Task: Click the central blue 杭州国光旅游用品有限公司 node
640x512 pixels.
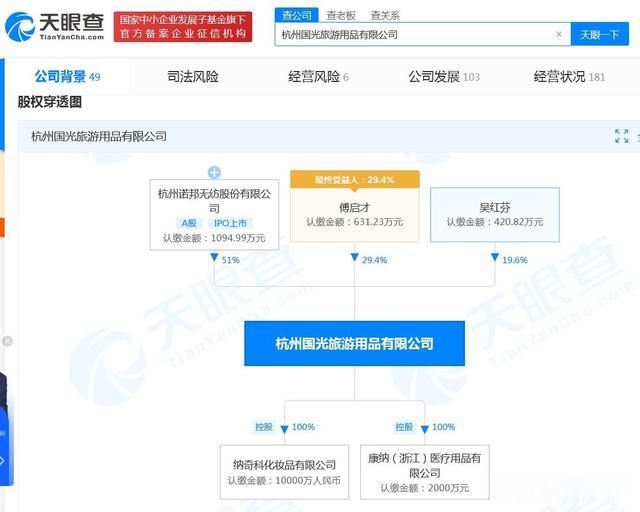Action: [x=355, y=343]
